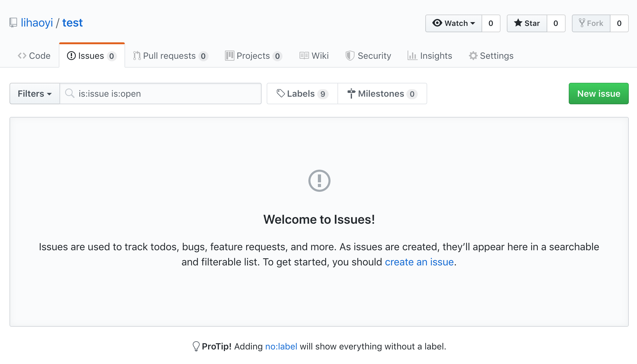
Task: Click the Milestones search input field
Action: (381, 93)
